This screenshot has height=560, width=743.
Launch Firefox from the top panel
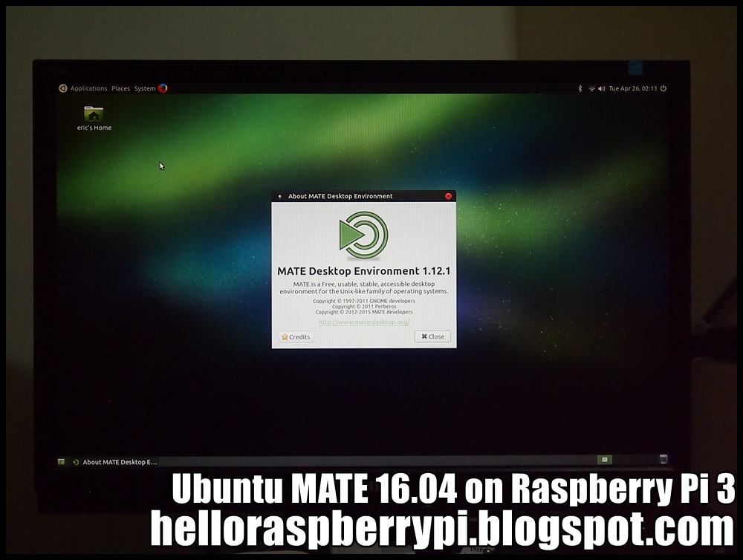pos(163,88)
